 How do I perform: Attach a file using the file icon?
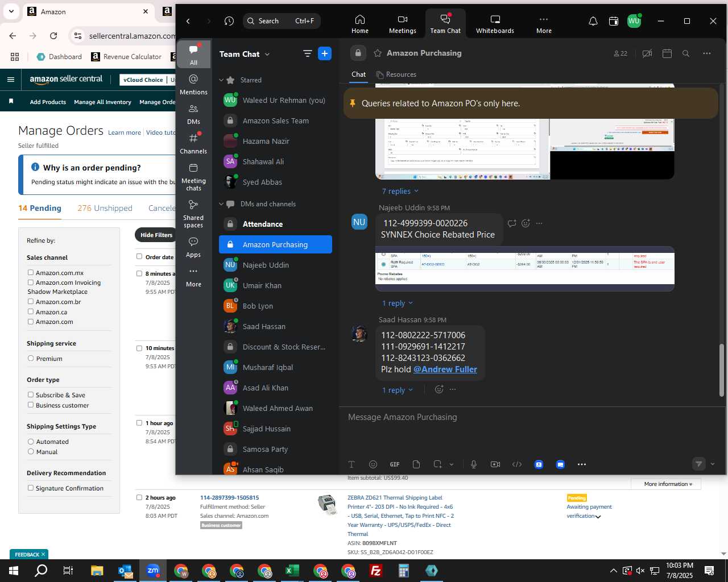416,464
